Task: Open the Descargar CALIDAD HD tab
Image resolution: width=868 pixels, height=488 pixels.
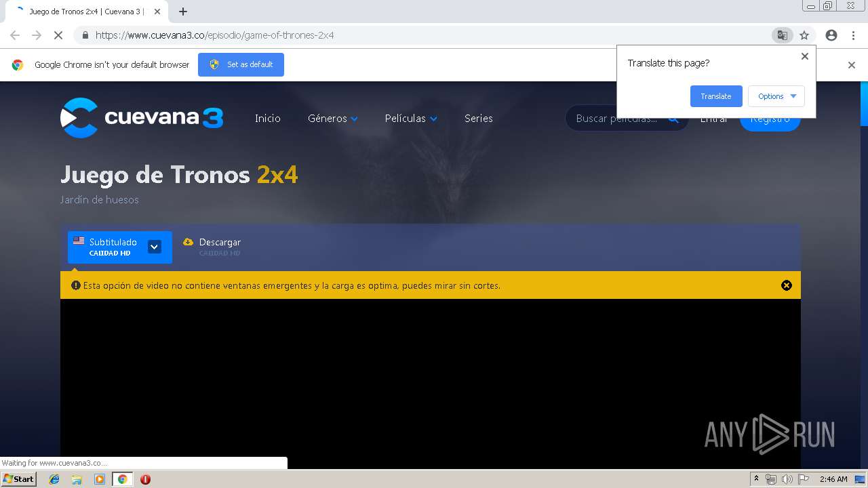Action: point(212,247)
